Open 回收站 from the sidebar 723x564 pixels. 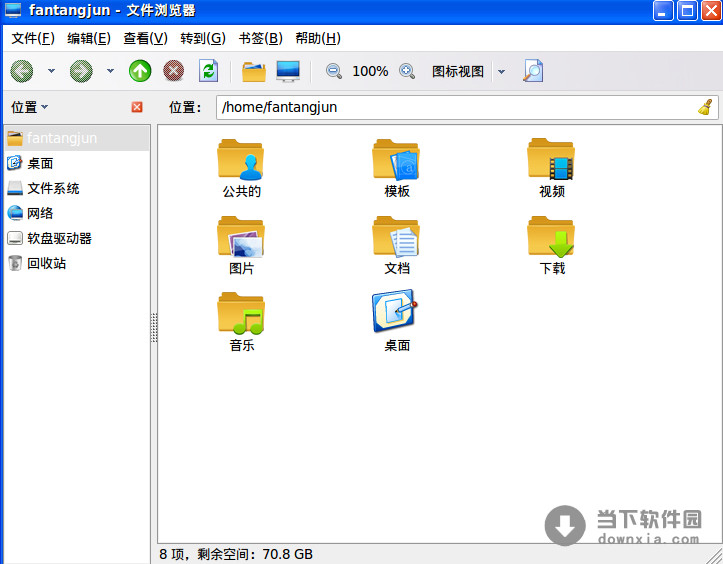(x=46, y=263)
